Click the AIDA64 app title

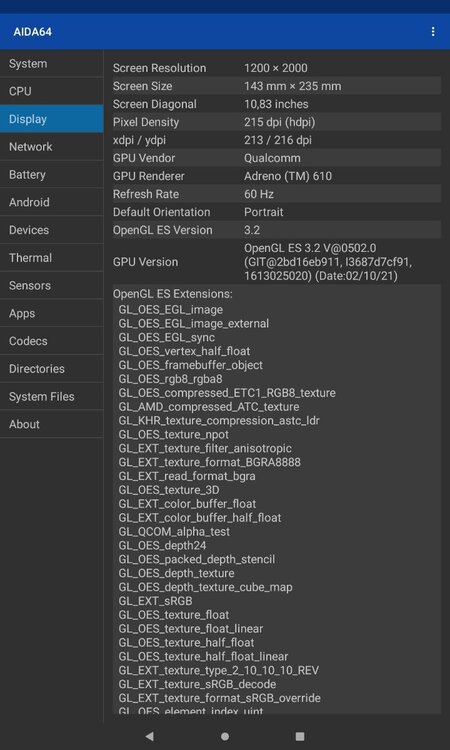pos(33,32)
